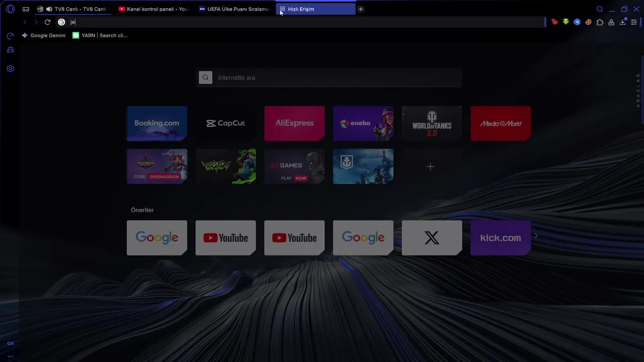Open the tab search magnifier icon

coord(600,9)
